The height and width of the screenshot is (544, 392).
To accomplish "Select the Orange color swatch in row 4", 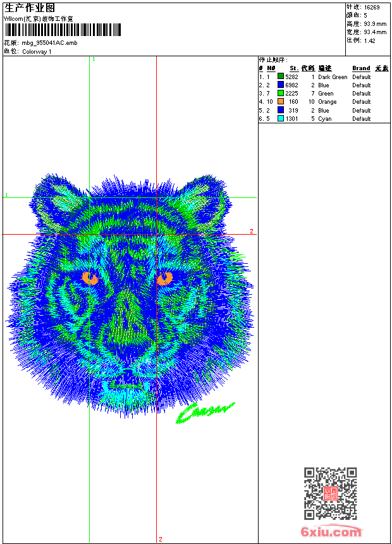I will click(x=281, y=101).
